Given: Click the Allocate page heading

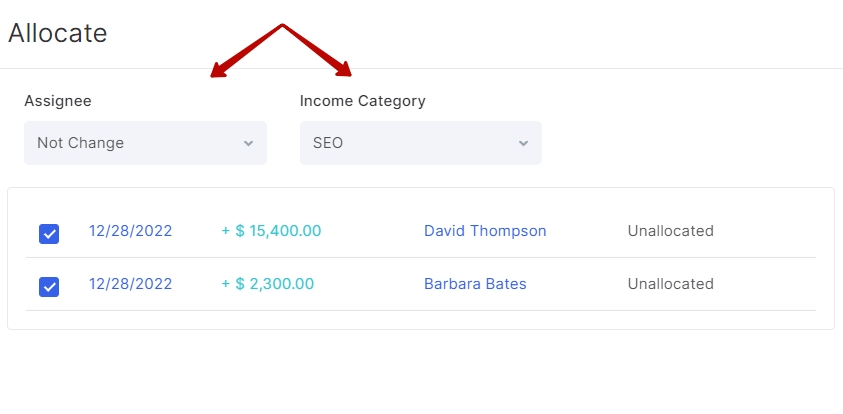Looking at the screenshot, I should 58,33.
